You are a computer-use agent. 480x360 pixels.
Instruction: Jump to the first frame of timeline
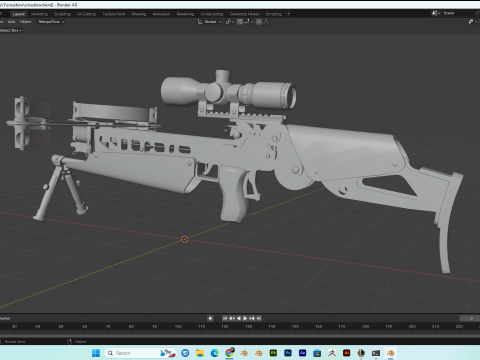(225, 318)
